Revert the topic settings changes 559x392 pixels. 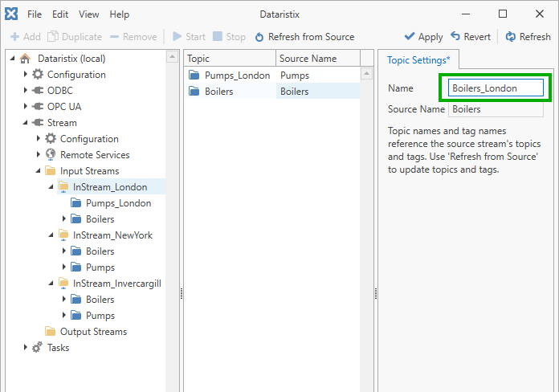471,37
